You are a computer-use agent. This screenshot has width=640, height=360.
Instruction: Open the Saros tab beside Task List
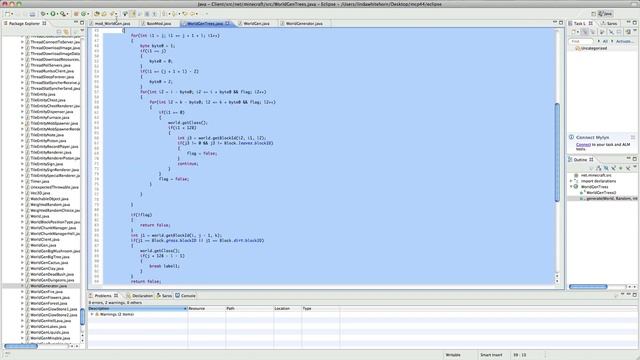pyautogui.click(x=609, y=23)
